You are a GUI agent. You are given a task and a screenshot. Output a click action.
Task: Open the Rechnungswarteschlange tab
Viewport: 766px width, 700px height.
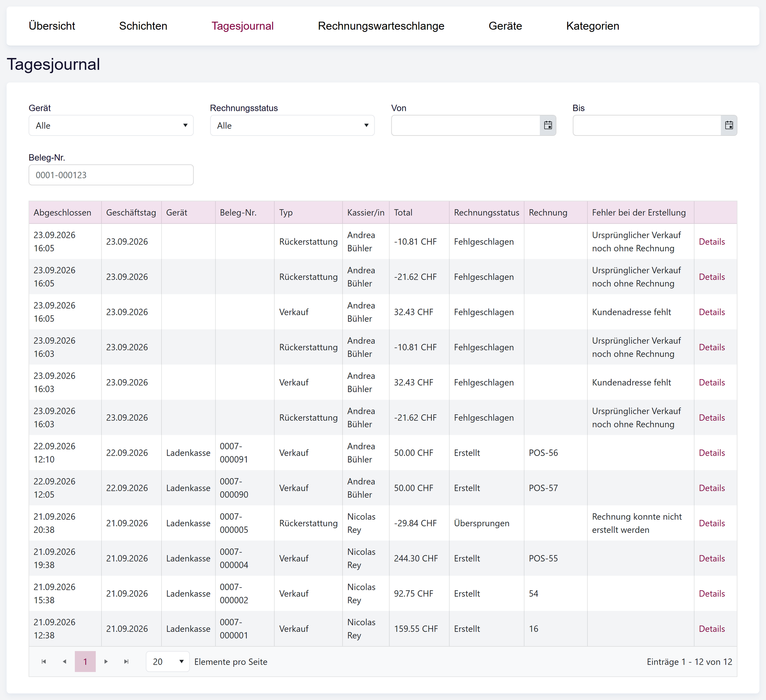coord(381,26)
